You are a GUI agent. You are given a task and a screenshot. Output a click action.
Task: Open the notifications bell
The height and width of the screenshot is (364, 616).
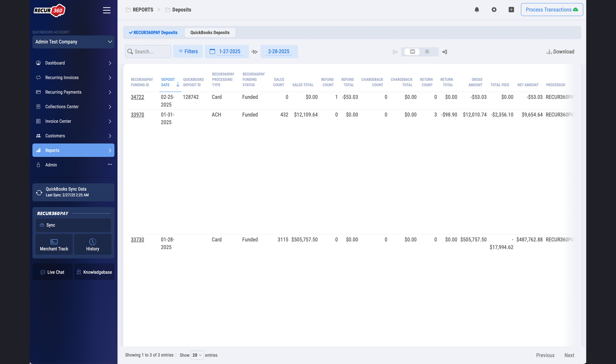(x=477, y=10)
